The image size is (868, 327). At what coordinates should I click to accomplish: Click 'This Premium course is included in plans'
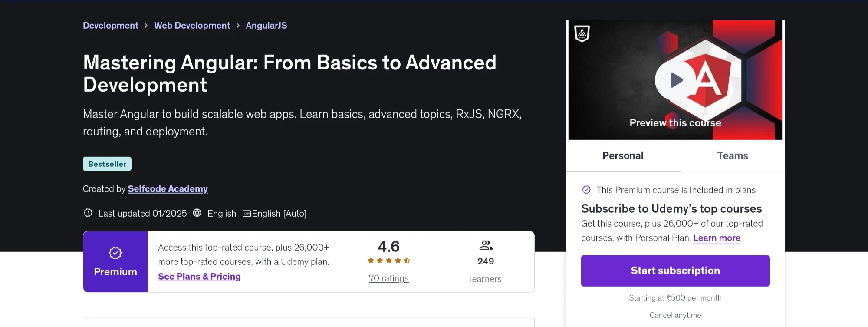(676, 190)
